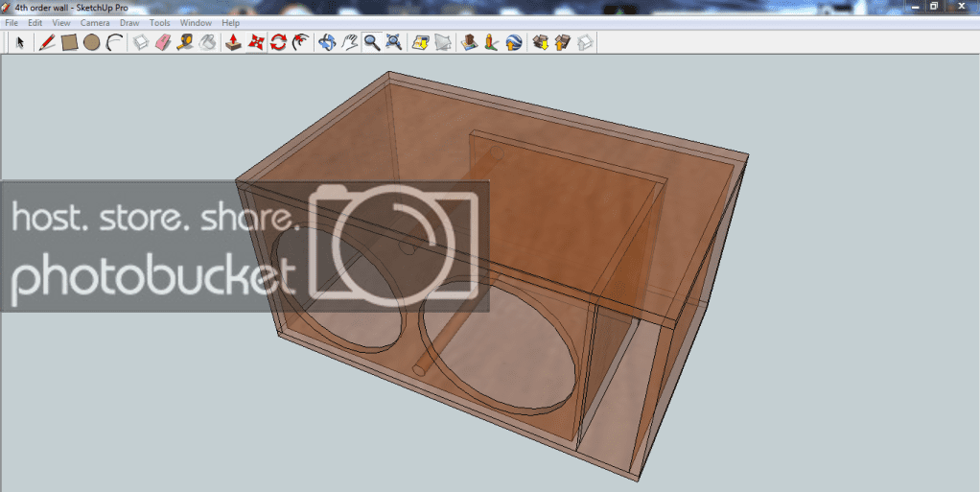Select the Push/Pull tool
The height and width of the screenshot is (492, 980).
click(234, 42)
